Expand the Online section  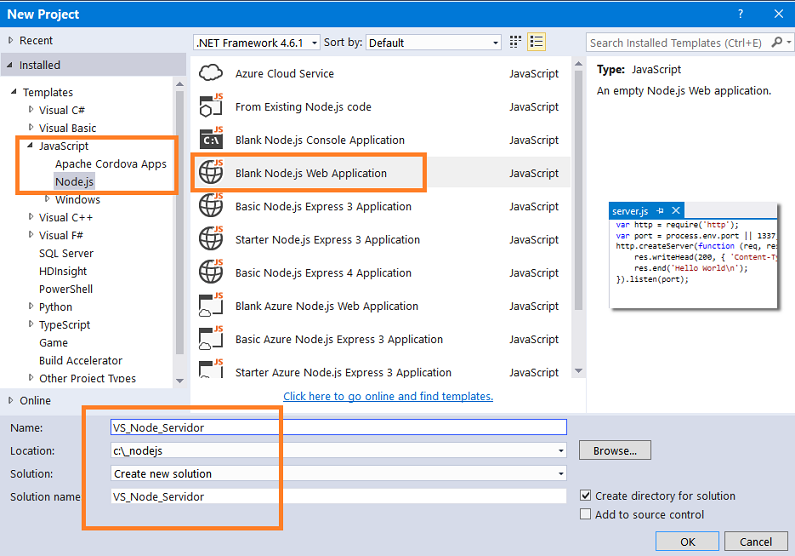click(10, 400)
